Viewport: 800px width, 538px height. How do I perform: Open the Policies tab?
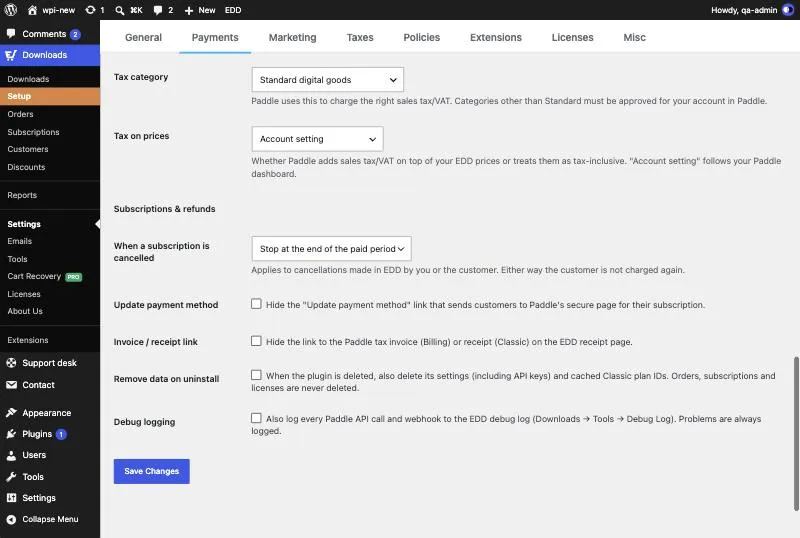(x=421, y=37)
